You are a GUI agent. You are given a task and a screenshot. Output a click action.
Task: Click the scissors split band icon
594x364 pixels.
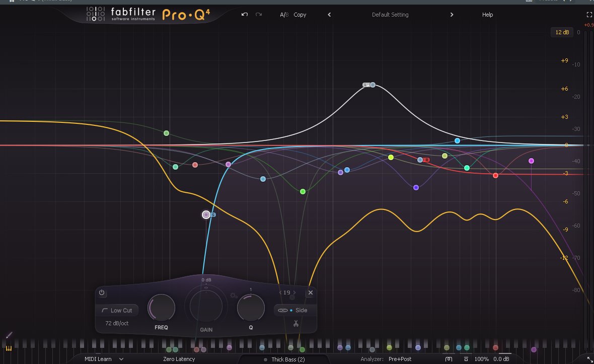[296, 323]
